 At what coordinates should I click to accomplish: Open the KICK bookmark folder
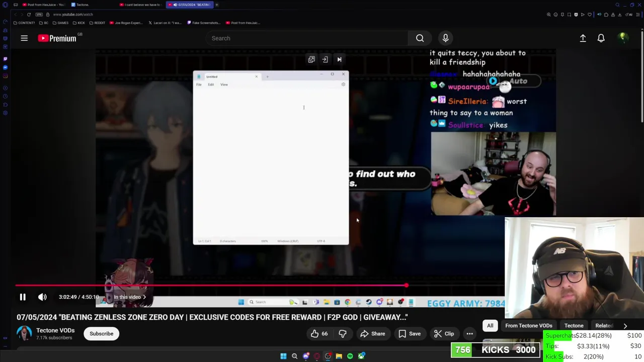(78, 23)
